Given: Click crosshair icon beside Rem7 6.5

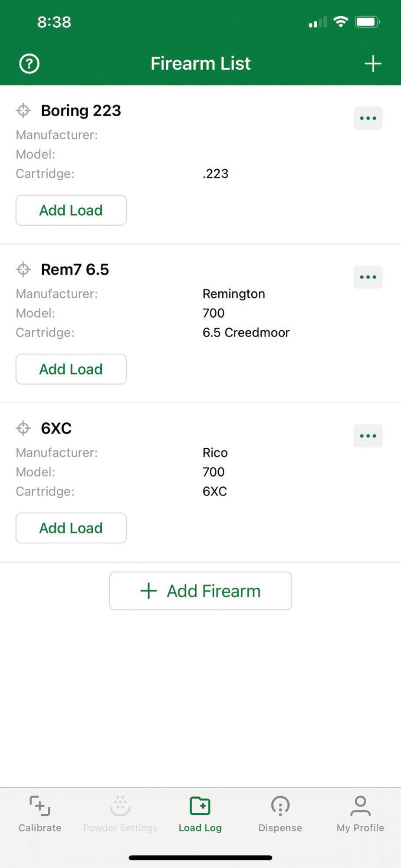Looking at the screenshot, I should 23,270.
